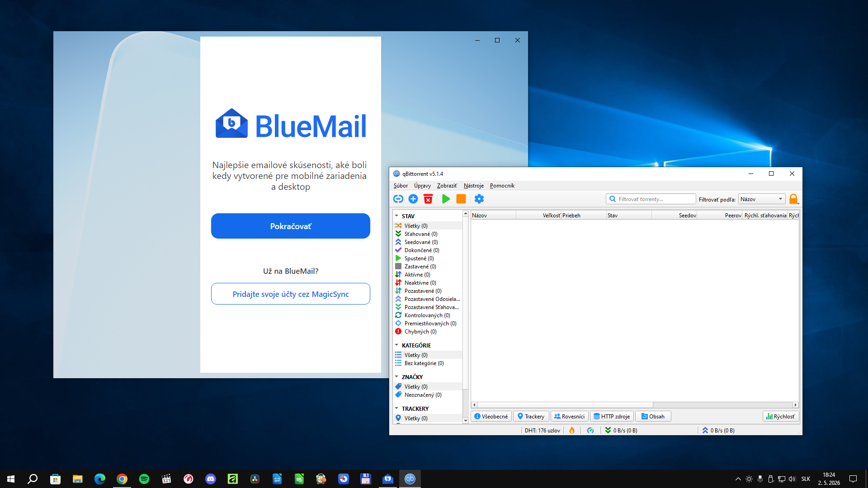This screenshot has height=488, width=868.
Task: Select Spustené (0) status filter
Action: click(428, 258)
